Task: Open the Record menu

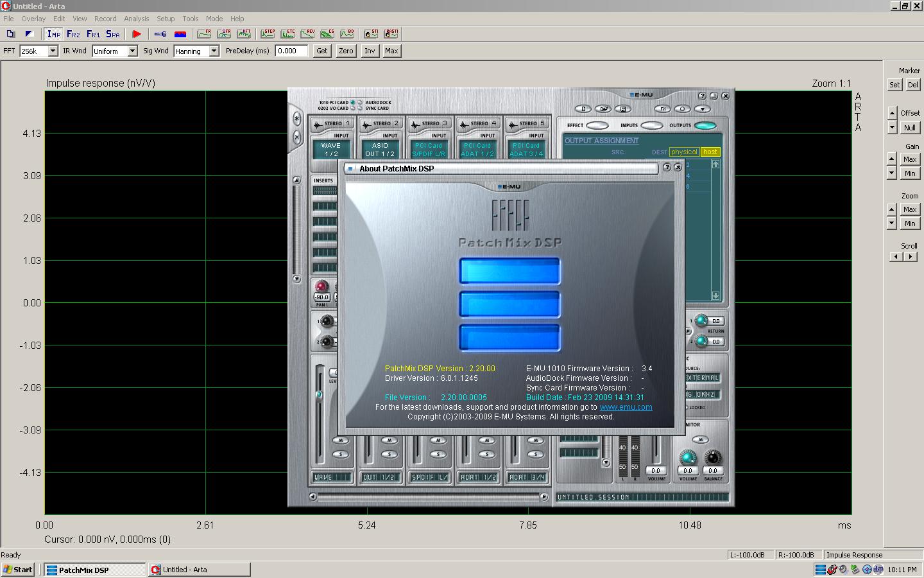Action: [105, 19]
